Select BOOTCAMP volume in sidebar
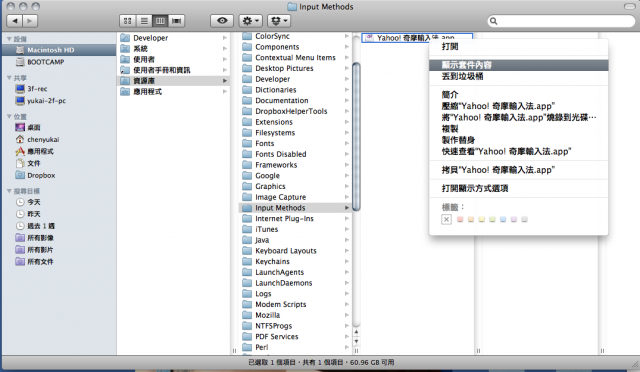Viewport: 640px width, 372px height. click(59, 62)
